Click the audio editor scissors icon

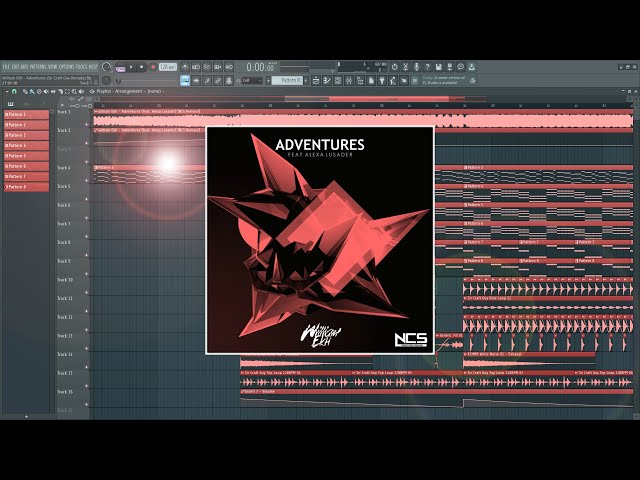tap(406, 67)
